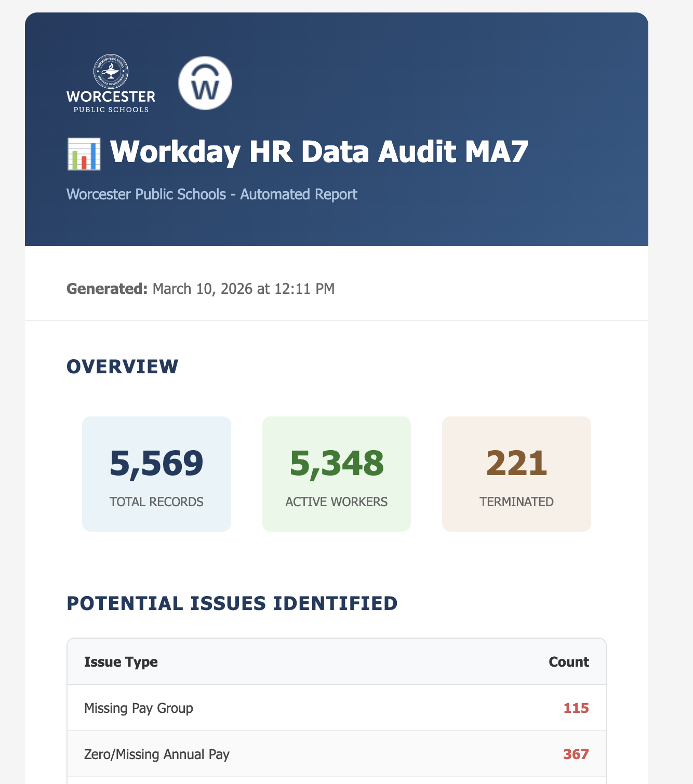693x784 pixels.
Task: Select the 221 Terminated card
Action: (516, 474)
